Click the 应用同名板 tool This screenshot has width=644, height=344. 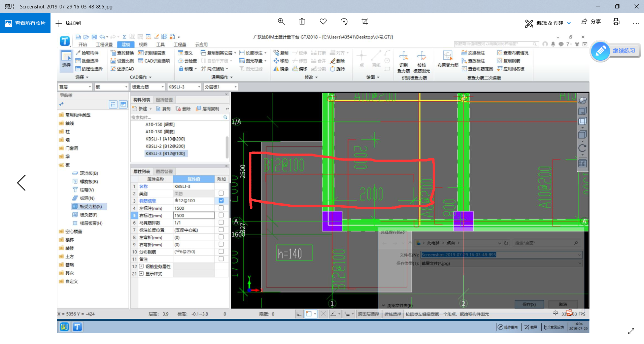511,69
